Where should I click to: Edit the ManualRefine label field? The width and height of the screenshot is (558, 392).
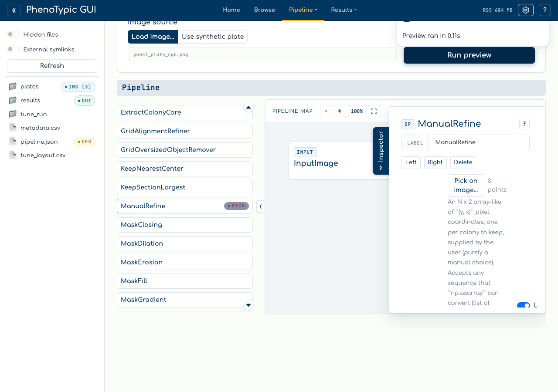pyautogui.click(x=479, y=142)
